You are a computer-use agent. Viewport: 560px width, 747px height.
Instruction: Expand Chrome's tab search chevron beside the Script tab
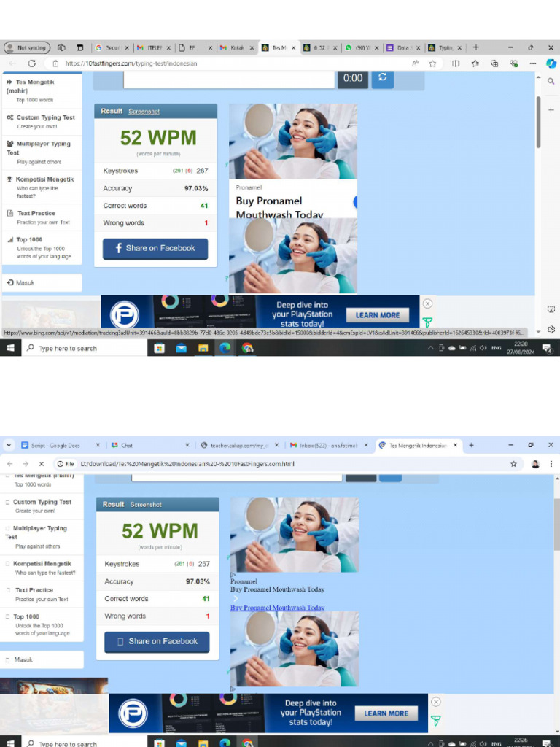click(9, 445)
